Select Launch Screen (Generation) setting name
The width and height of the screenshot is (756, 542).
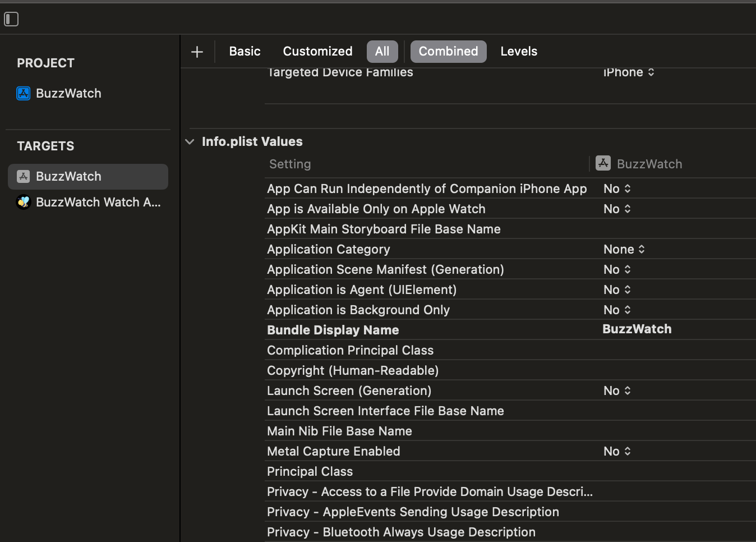point(349,391)
